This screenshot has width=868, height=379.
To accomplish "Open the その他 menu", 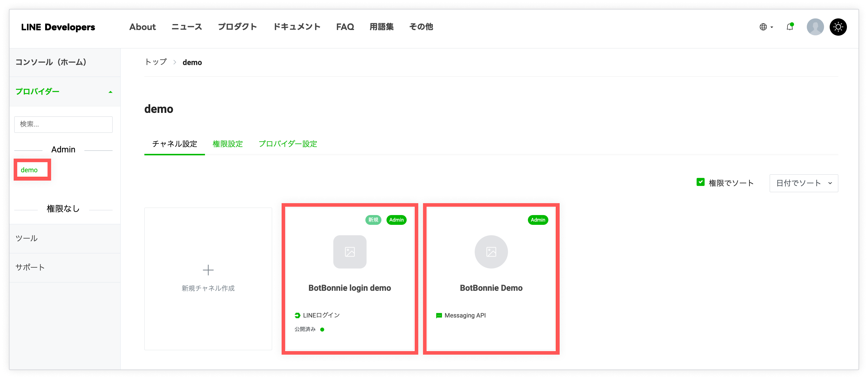I will [421, 27].
